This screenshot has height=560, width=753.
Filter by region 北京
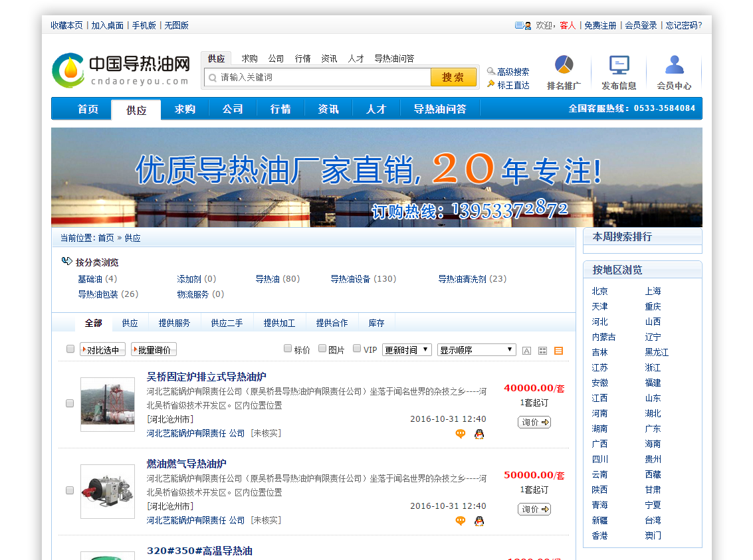(599, 291)
